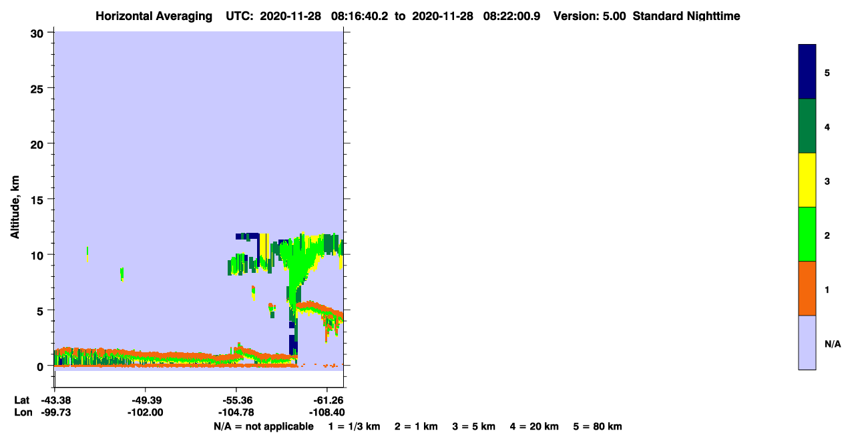Click the dark green colorbar segment 4

click(807, 126)
